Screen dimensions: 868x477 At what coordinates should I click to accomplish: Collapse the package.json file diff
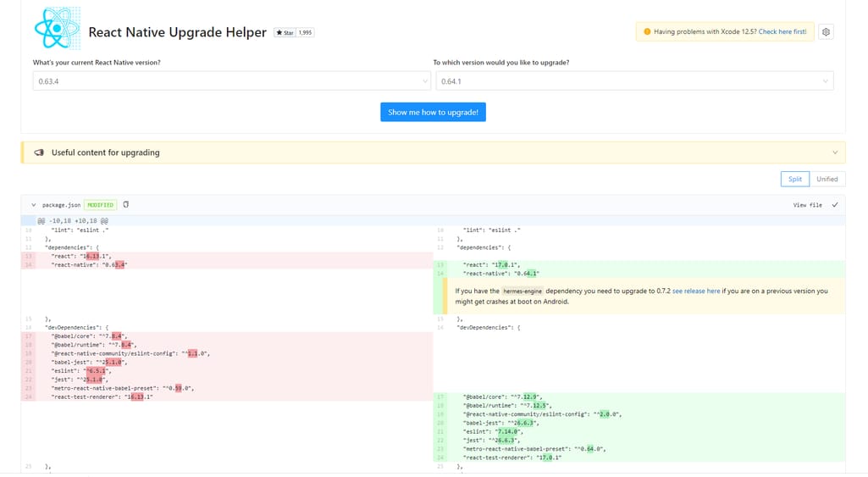click(33, 205)
